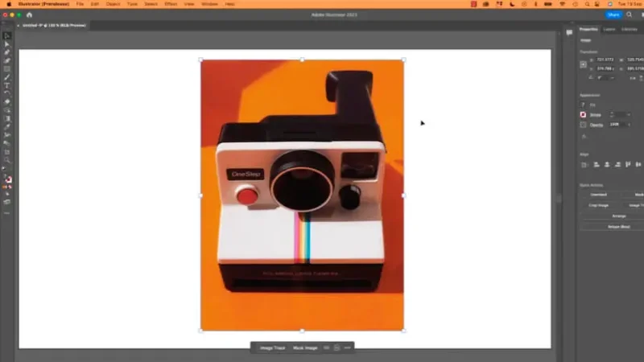Screen dimensions: 644x362
Task: Select the Gradient tool
Action: [x=7, y=118]
